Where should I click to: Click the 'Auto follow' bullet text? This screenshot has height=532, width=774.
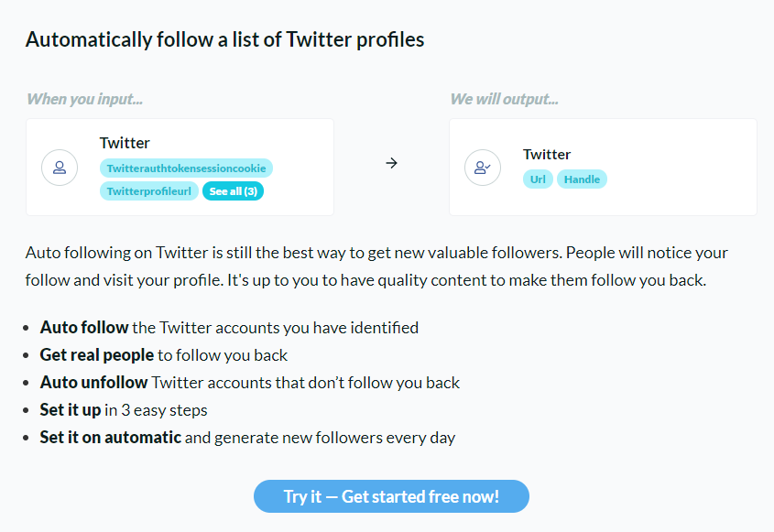84,327
